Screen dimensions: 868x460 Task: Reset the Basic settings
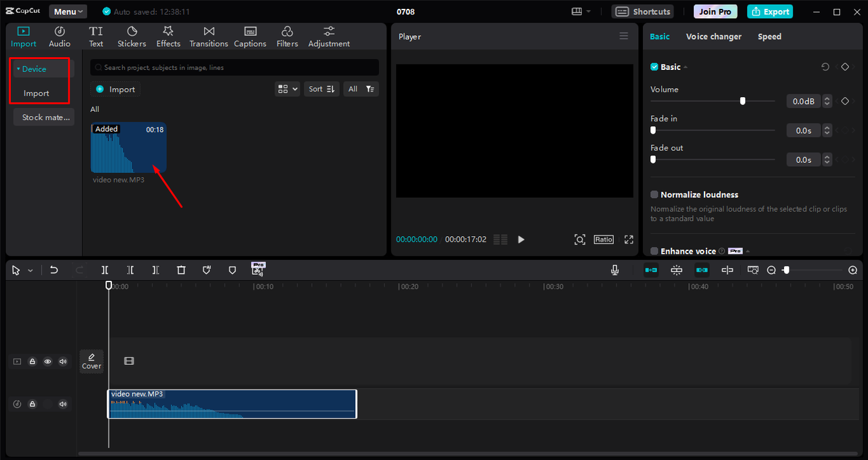[x=825, y=67]
